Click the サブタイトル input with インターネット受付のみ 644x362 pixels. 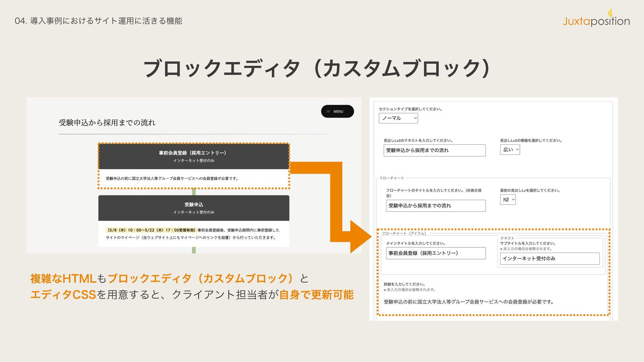[549, 258]
